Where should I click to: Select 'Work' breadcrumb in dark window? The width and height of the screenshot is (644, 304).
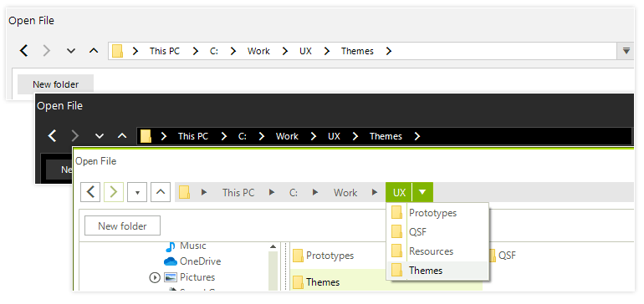tap(287, 136)
